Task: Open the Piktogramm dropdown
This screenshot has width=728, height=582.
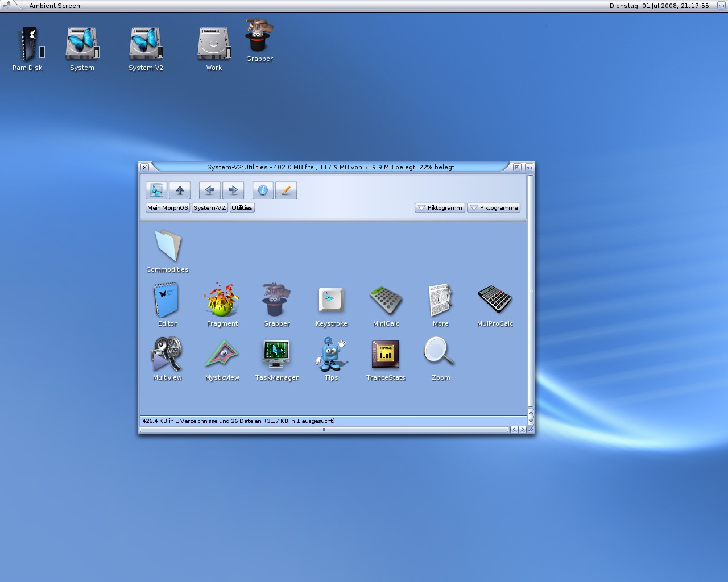Action: (x=440, y=207)
